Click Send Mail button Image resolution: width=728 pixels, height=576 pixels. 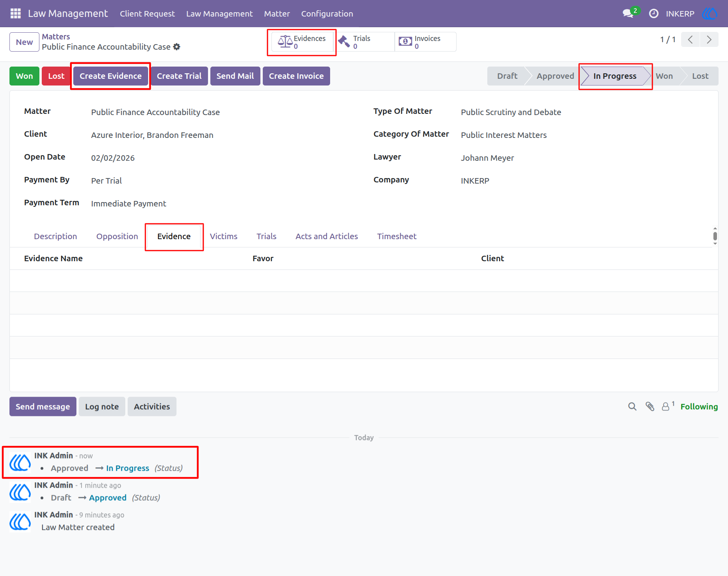pyautogui.click(x=235, y=76)
